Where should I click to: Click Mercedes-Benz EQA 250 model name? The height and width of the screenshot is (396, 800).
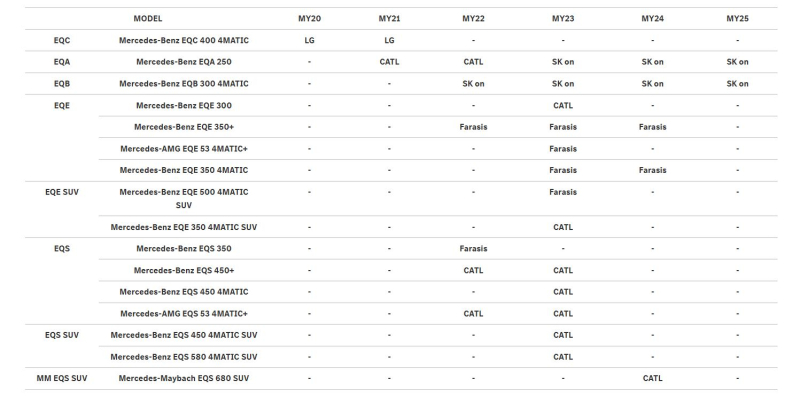click(184, 62)
